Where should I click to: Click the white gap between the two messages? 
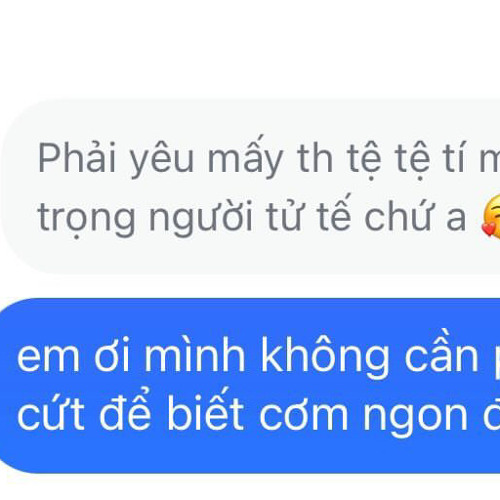point(250,286)
